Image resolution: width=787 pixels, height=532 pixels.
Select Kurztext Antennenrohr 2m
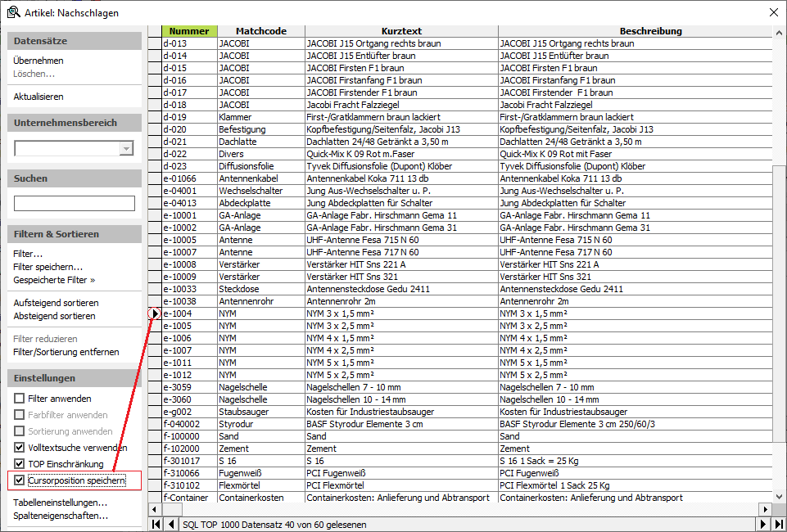click(x=401, y=301)
